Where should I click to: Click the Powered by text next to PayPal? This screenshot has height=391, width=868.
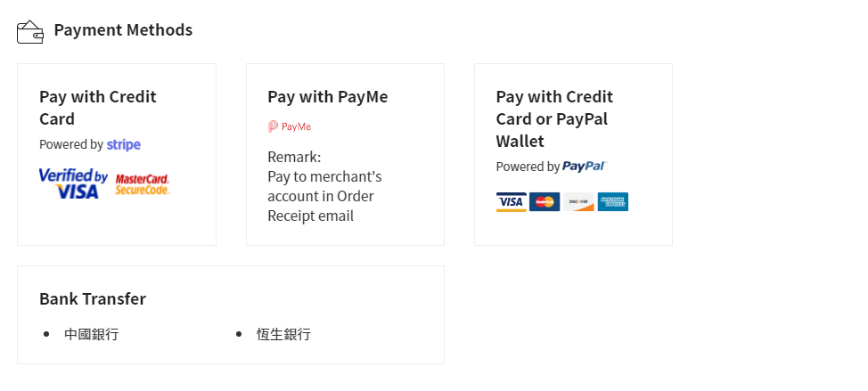tap(528, 167)
